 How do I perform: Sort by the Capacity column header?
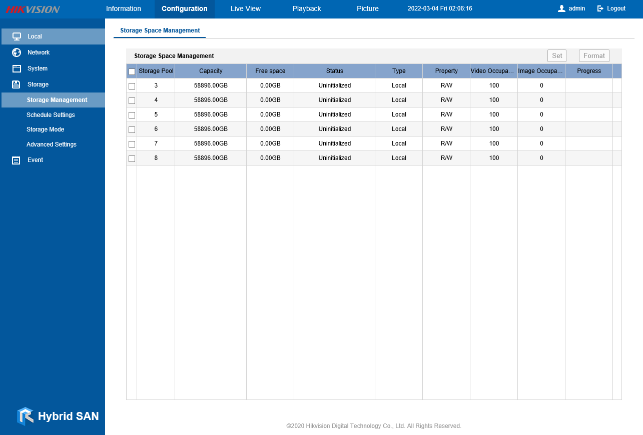(211, 71)
